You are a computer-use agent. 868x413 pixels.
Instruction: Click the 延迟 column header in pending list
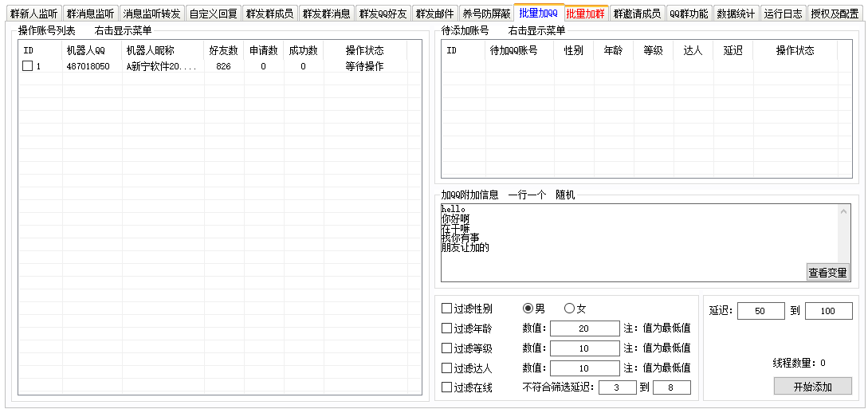[733, 51]
